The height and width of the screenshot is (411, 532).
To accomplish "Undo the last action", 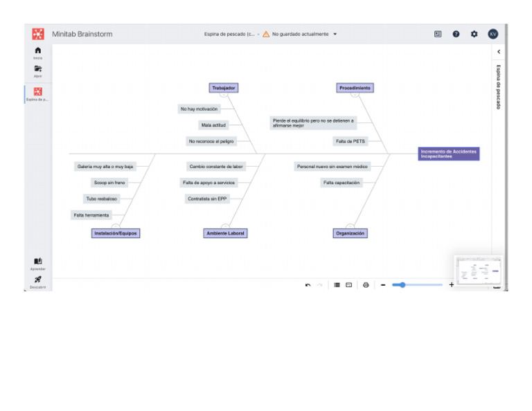I will (x=308, y=285).
